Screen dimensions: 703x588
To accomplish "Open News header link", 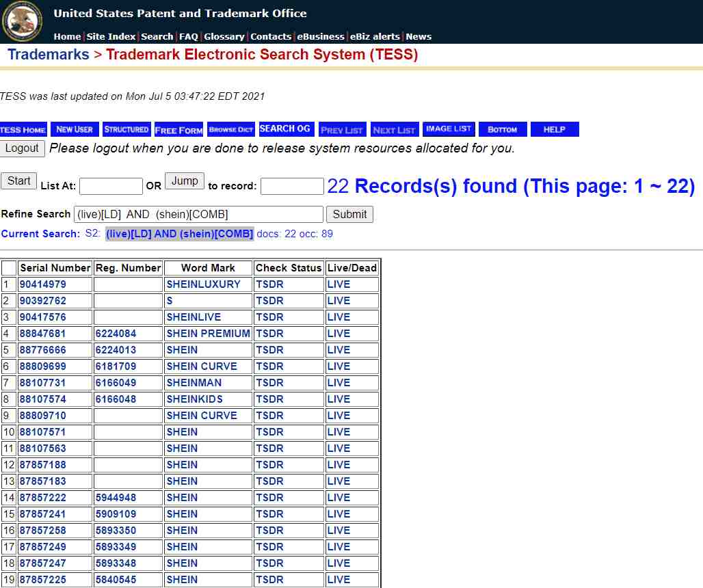I will (x=419, y=37).
